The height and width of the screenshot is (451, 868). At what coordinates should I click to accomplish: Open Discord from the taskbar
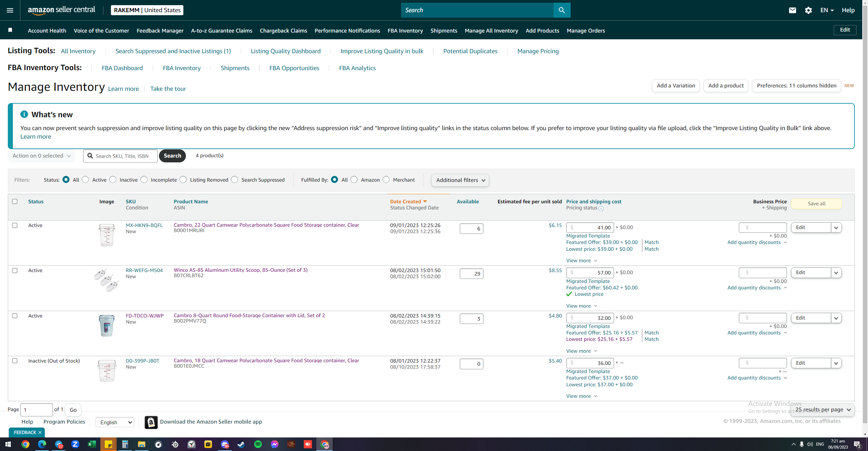pyautogui.click(x=225, y=444)
